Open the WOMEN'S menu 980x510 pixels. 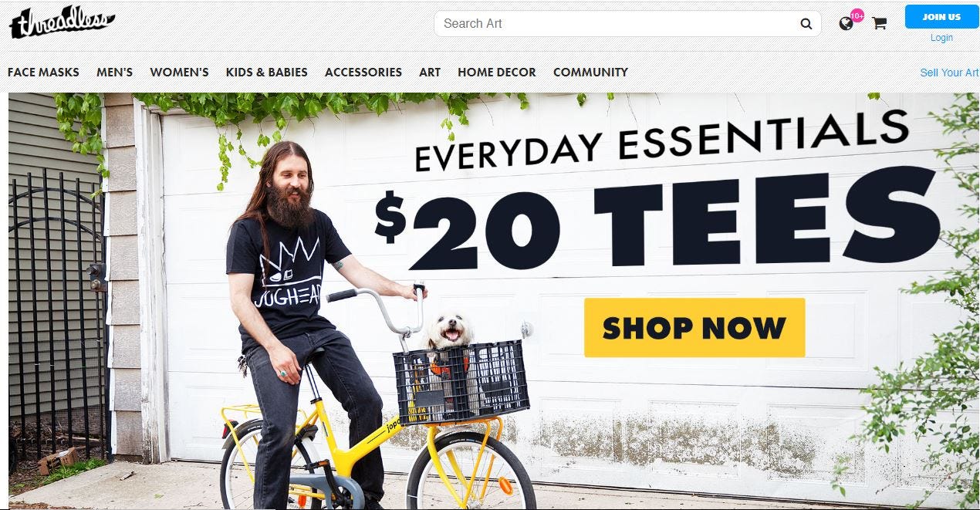pyautogui.click(x=179, y=73)
